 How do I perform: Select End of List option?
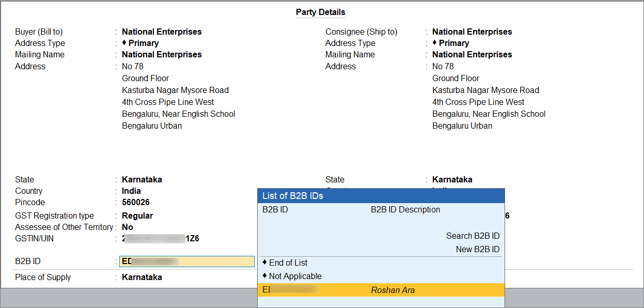[285, 263]
